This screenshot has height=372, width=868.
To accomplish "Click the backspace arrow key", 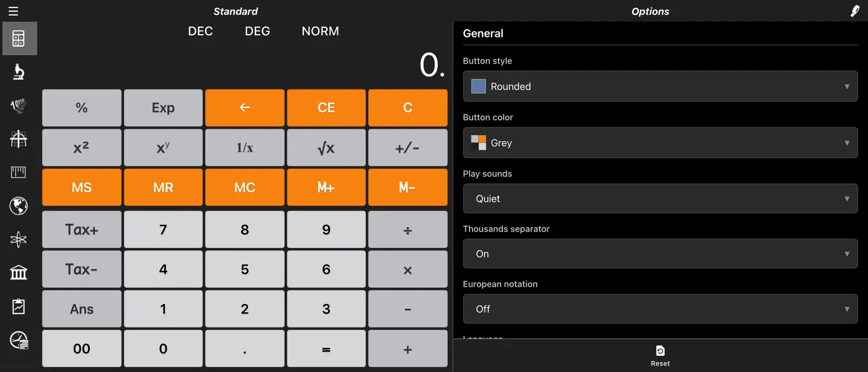I will 245,108.
